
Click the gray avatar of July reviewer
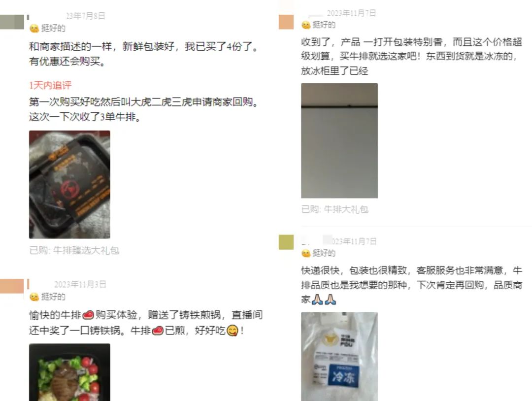12,22
